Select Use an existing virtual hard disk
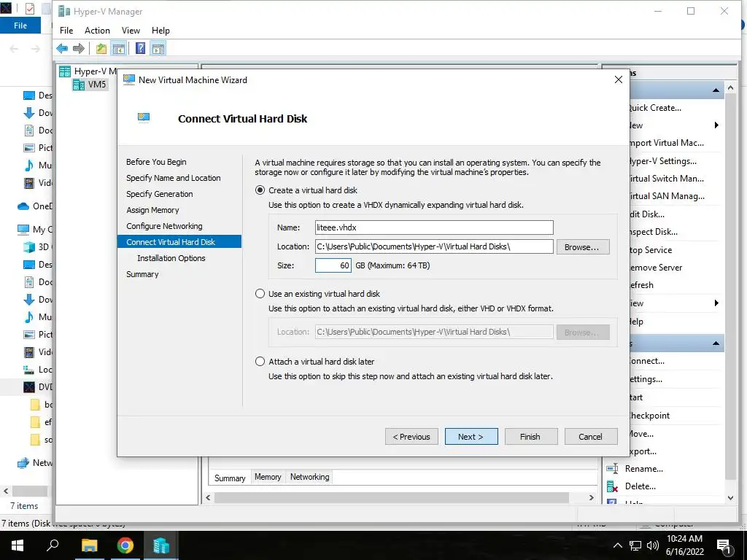747x560 pixels. point(260,294)
